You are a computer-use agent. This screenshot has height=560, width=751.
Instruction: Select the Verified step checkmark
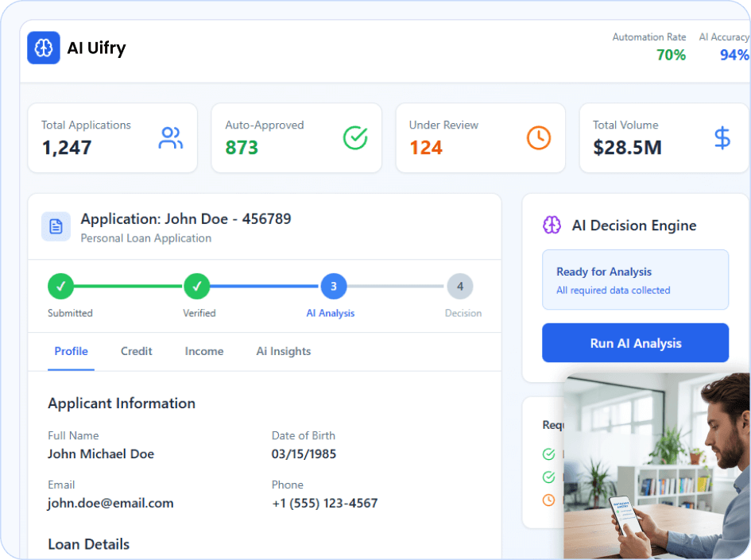click(197, 287)
